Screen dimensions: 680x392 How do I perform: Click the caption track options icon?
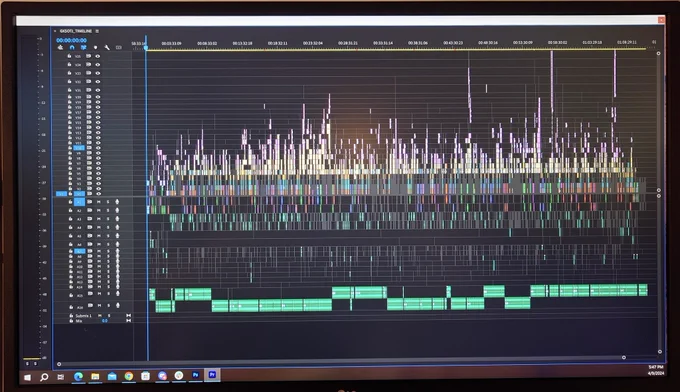[118, 47]
